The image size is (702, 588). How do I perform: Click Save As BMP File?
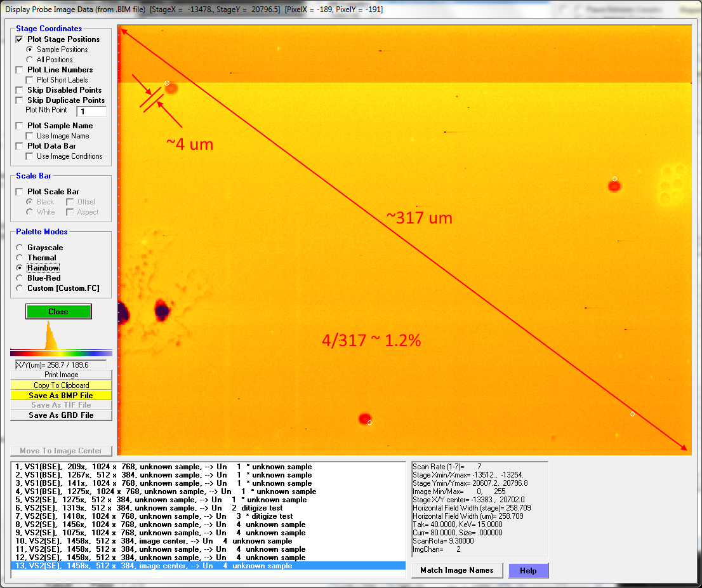61,396
